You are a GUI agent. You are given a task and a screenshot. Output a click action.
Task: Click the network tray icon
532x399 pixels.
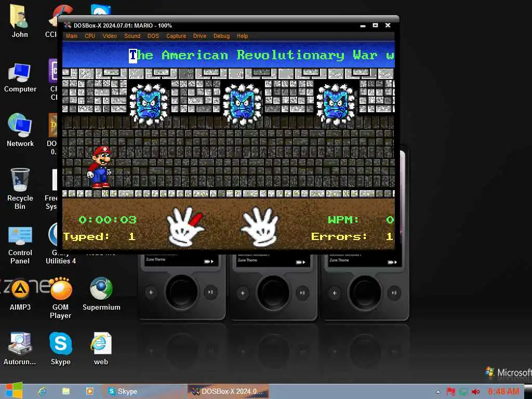coord(463,392)
